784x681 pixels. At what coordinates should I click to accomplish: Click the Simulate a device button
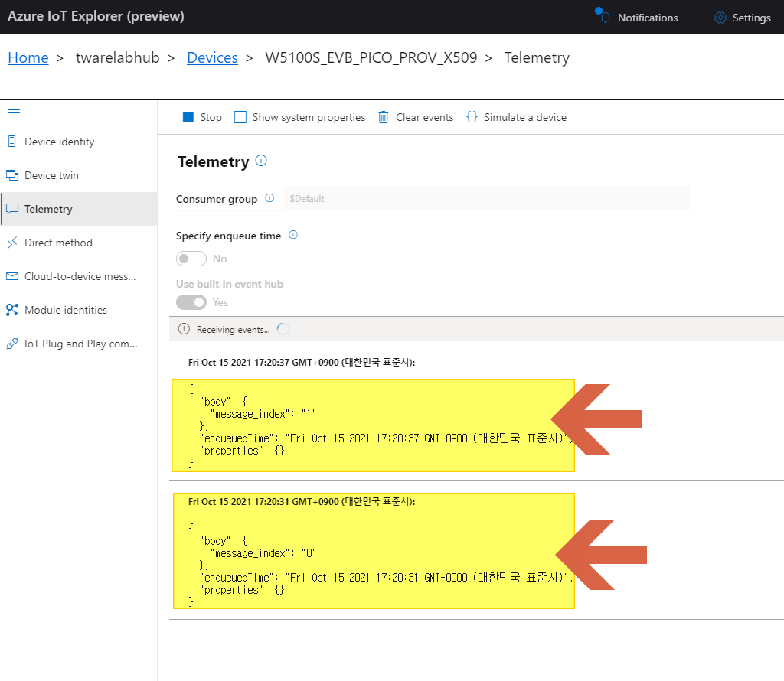click(516, 117)
